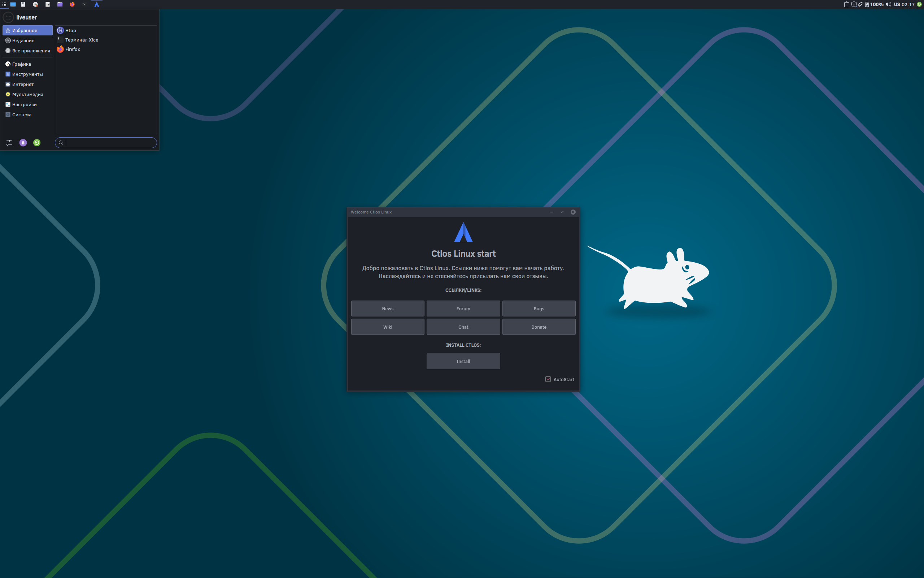Click the shield info tray icon

854,5
